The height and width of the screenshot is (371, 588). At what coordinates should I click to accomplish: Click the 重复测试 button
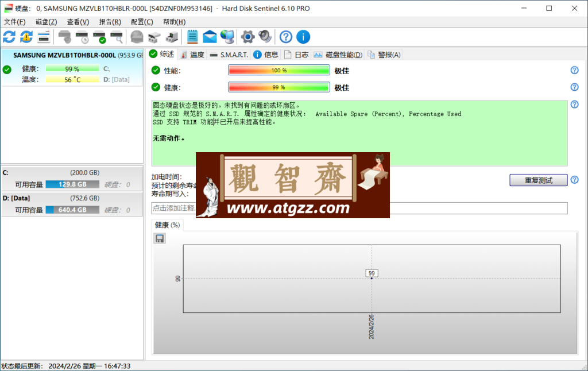click(x=539, y=180)
